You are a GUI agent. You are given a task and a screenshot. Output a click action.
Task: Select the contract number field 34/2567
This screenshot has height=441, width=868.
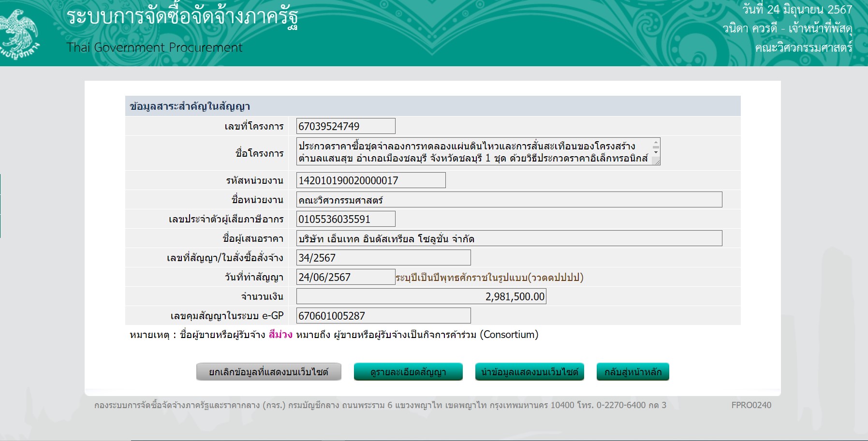(x=383, y=258)
